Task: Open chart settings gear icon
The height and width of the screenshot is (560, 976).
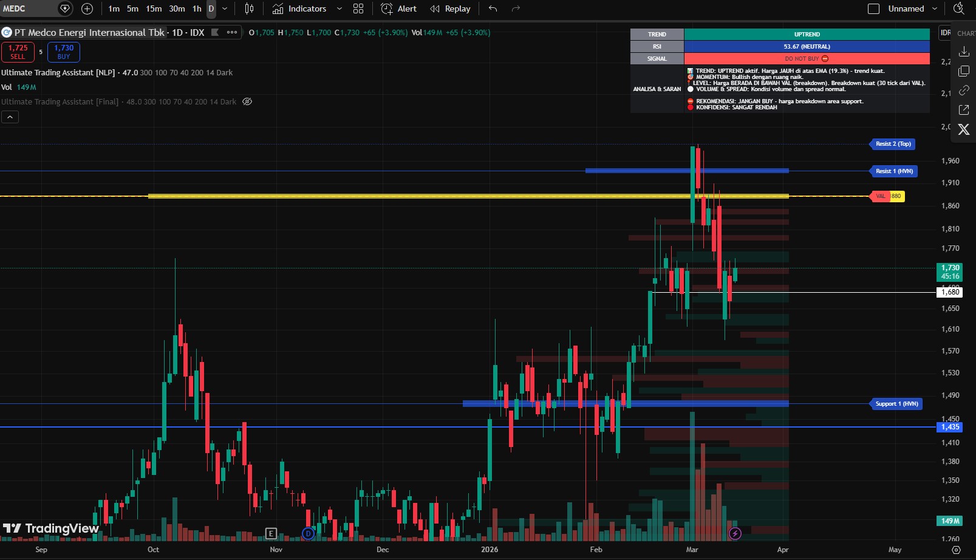Action: click(957, 550)
